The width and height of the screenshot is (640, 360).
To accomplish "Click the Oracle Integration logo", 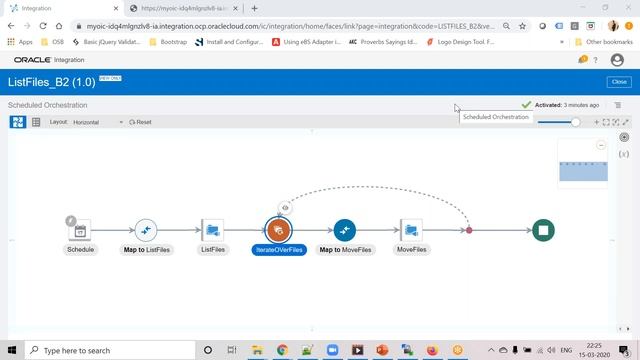I will point(49,60).
